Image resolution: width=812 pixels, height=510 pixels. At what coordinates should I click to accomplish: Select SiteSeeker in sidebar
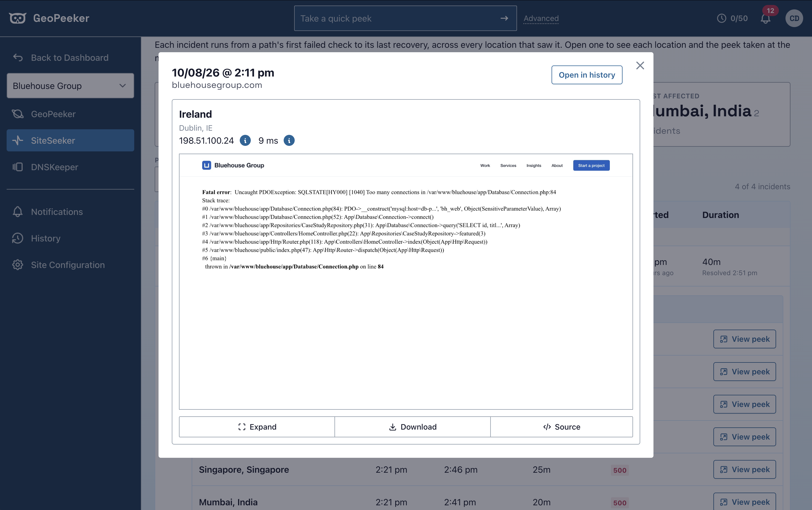[70, 140]
